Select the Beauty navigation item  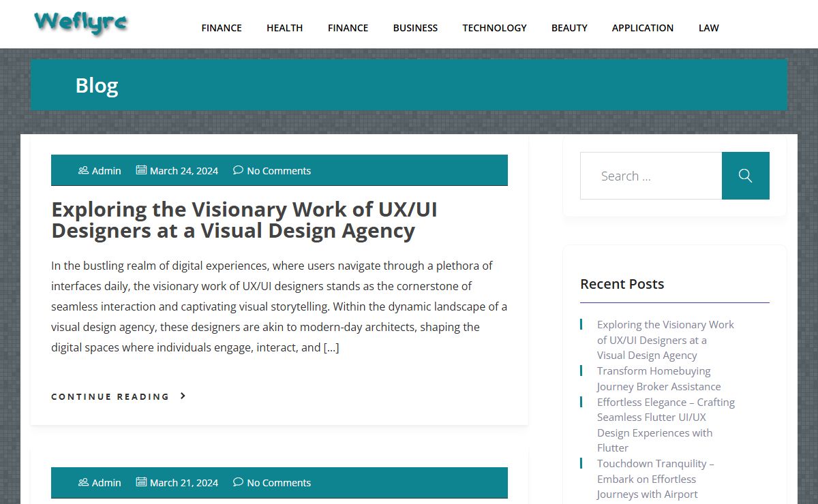coord(569,28)
